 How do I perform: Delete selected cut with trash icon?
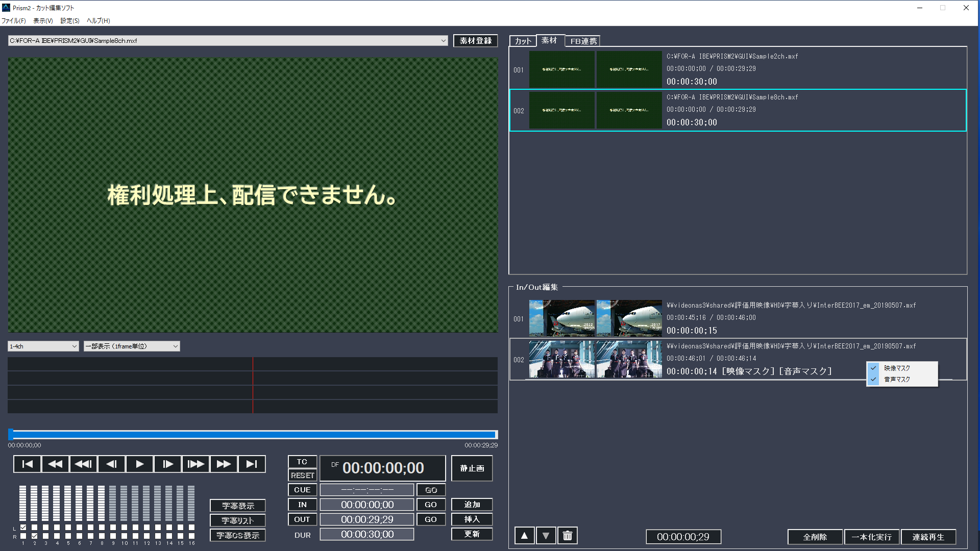coord(567,536)
